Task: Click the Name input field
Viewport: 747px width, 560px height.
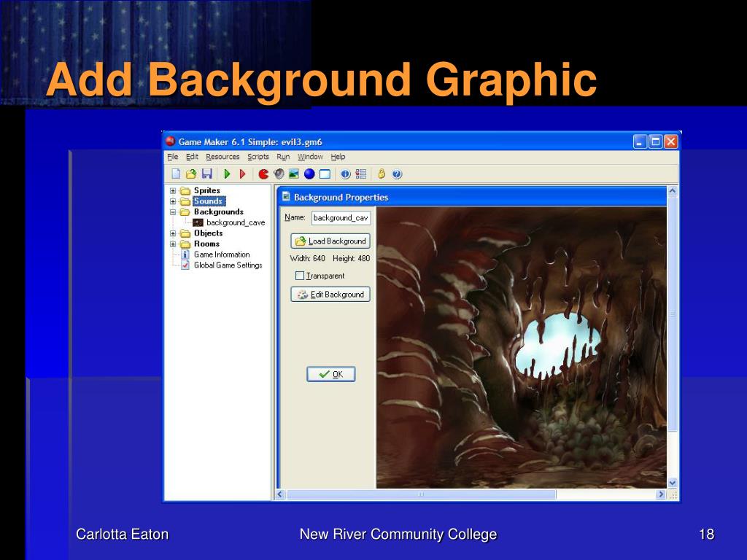Action: [x=341, y=217]
